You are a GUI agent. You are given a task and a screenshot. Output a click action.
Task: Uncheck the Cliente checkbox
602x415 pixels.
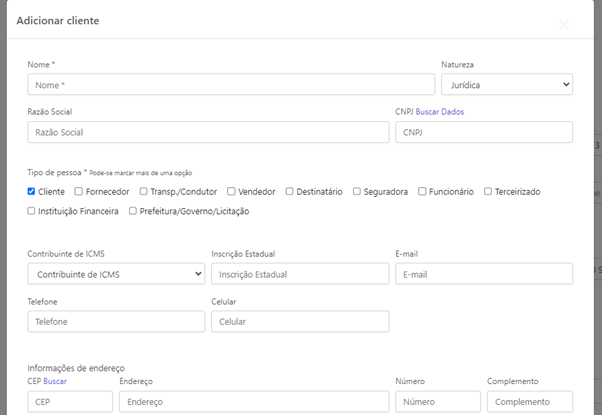32,191
